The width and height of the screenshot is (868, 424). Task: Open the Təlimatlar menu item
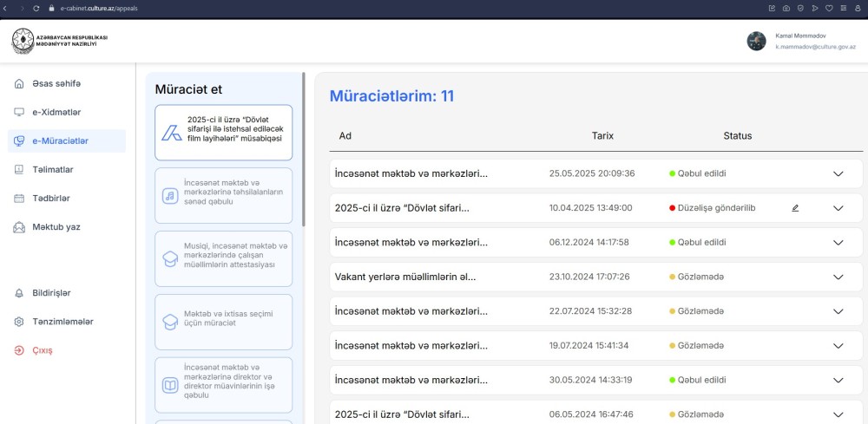point(52,169)
